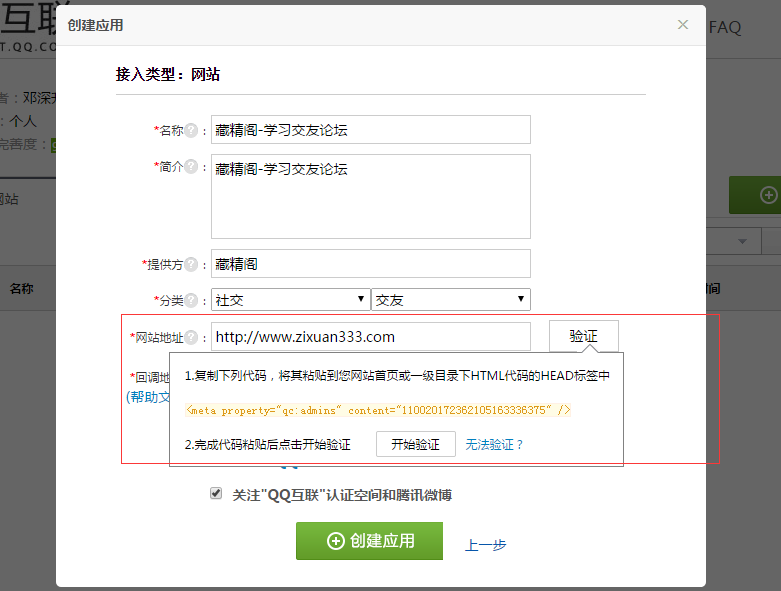
Task: Close the 创建应用 dialog with the X
Action: [682, 24]
